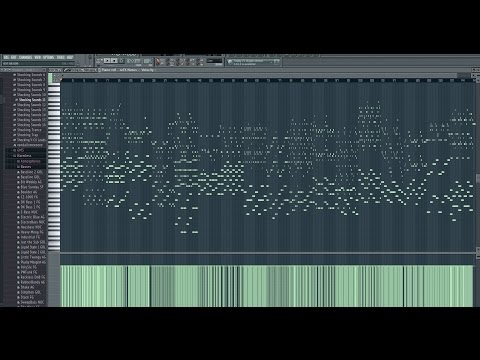The height and width of the screenshot is (360, 480).
Task: Open the HELP menu
Action: 70,57
